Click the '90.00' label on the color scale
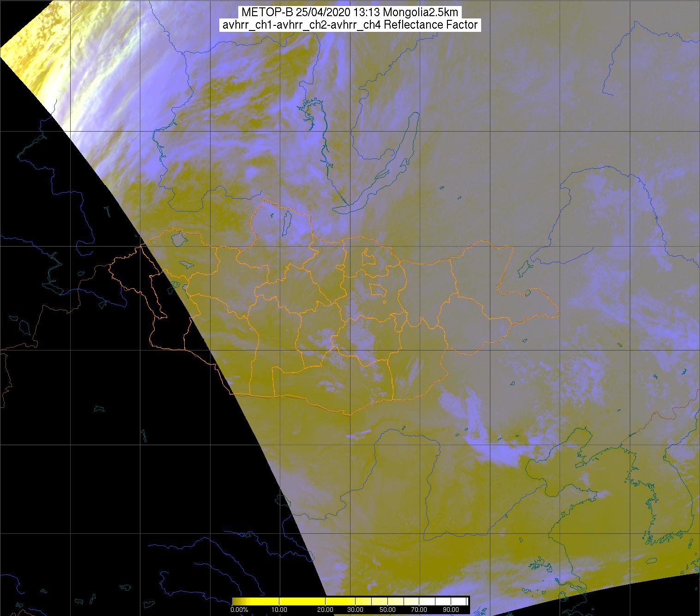This screenshot has width=700, height=616. pyautogui.click(x=451, y=610)
